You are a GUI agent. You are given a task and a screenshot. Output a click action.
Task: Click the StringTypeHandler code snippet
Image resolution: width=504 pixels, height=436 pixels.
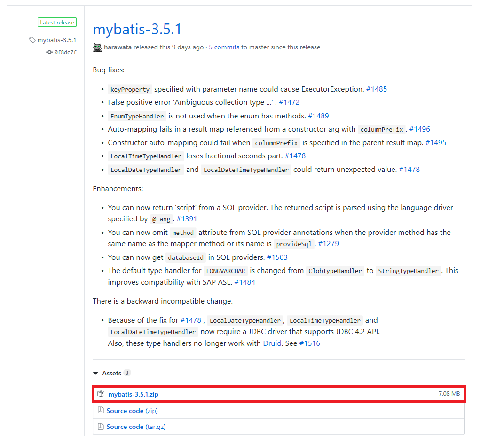point(408,271)
